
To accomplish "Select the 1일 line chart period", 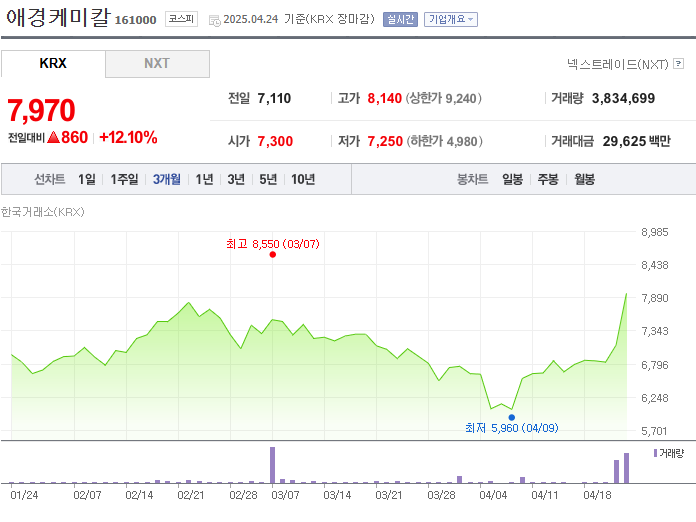I will point(87,179).
